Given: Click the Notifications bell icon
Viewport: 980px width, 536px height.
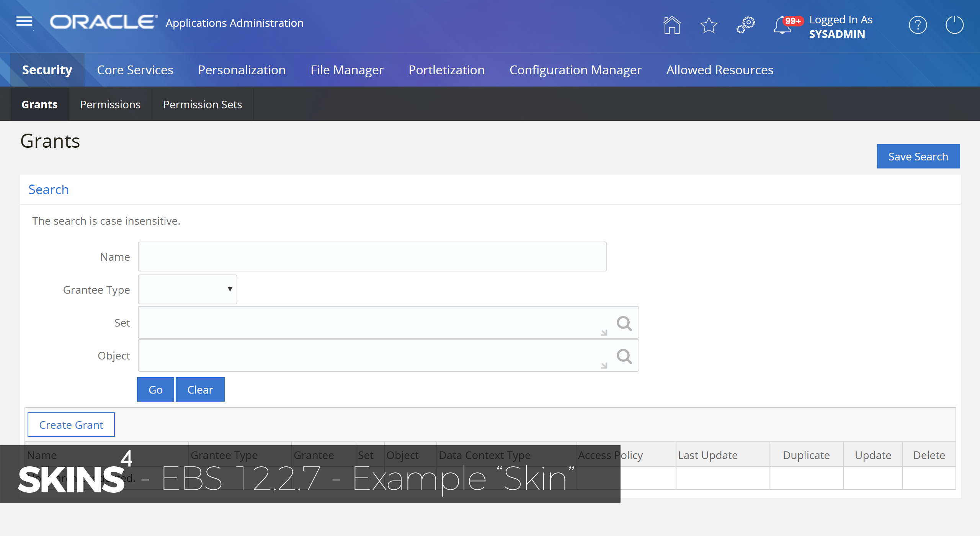Looking at the screenshot, I should pos(781,25).
